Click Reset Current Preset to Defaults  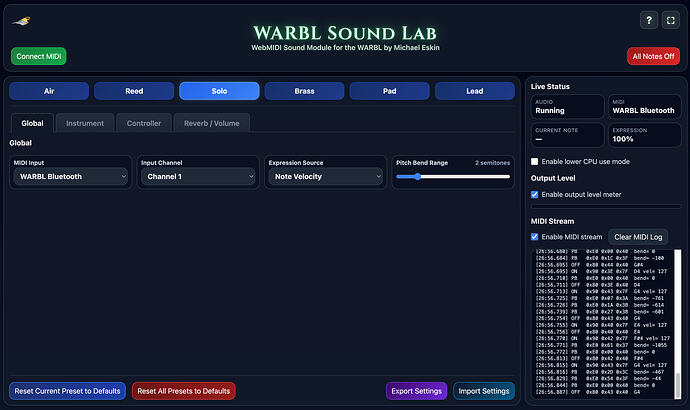click(67, 391)
